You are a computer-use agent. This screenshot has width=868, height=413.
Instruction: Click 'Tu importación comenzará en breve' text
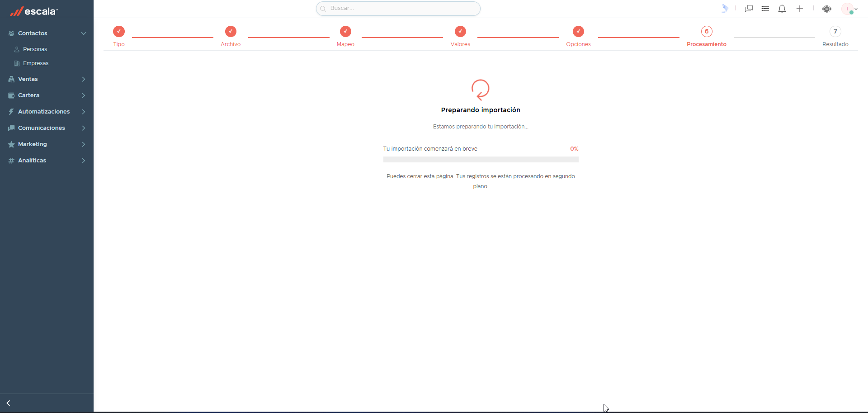430,149
